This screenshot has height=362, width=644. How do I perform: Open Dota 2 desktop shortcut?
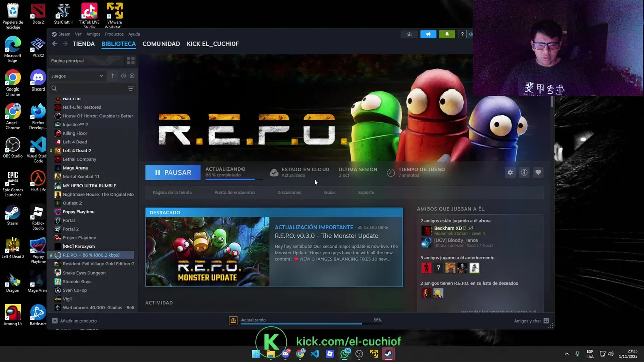(x=38, y=14)
